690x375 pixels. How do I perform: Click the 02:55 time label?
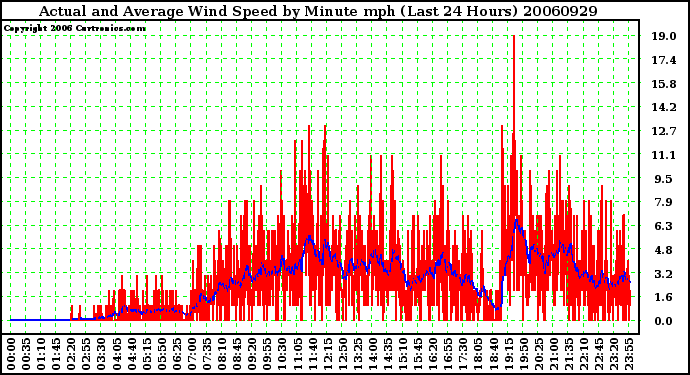tap(86, 354)
